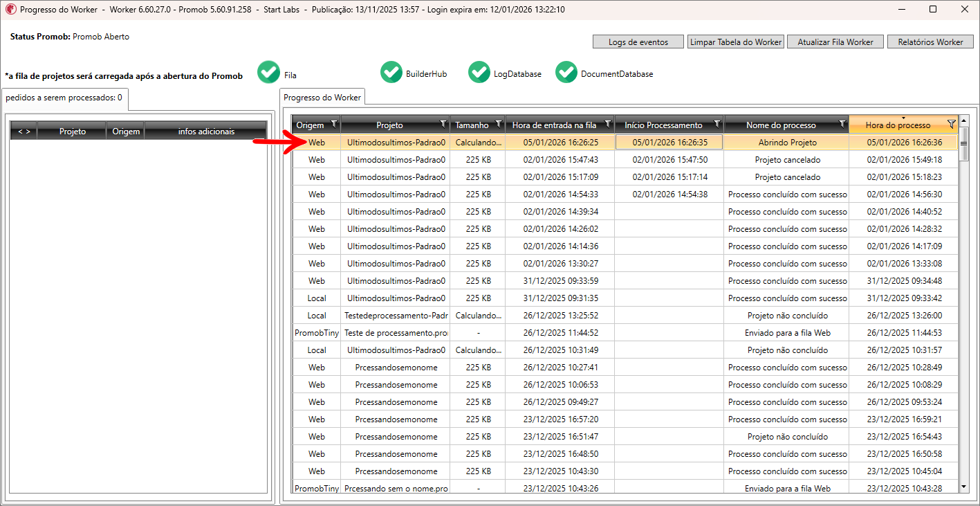The width and height of the screenshot is (980, 506).
Task: Click the Fila green check status icon
Action: [x=268, y=73]
